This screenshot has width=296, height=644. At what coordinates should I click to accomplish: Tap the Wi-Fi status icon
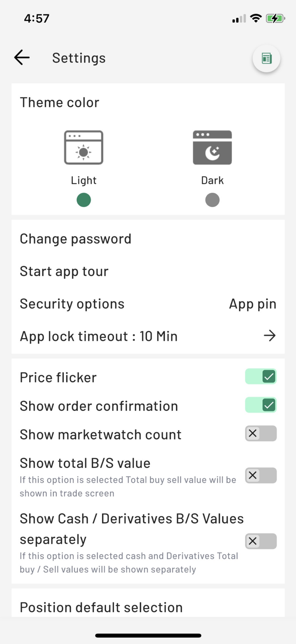point(256,19)
